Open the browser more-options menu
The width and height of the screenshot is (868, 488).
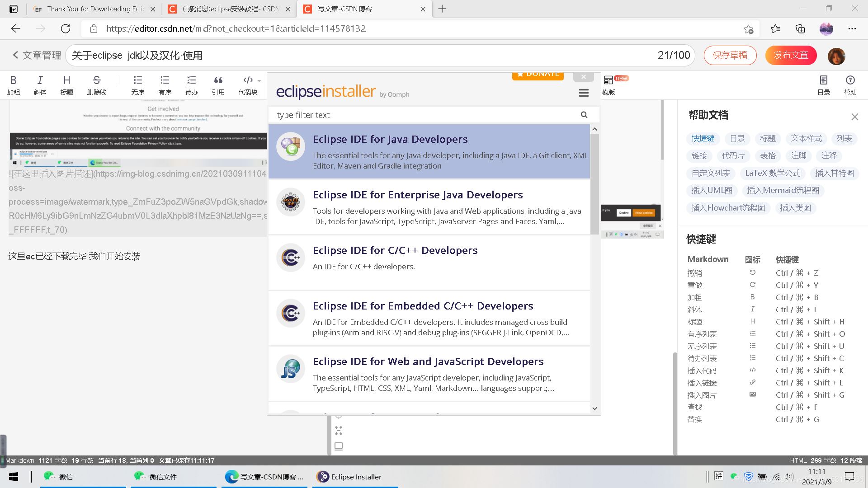pyautogui.click(x=852, y=28)
